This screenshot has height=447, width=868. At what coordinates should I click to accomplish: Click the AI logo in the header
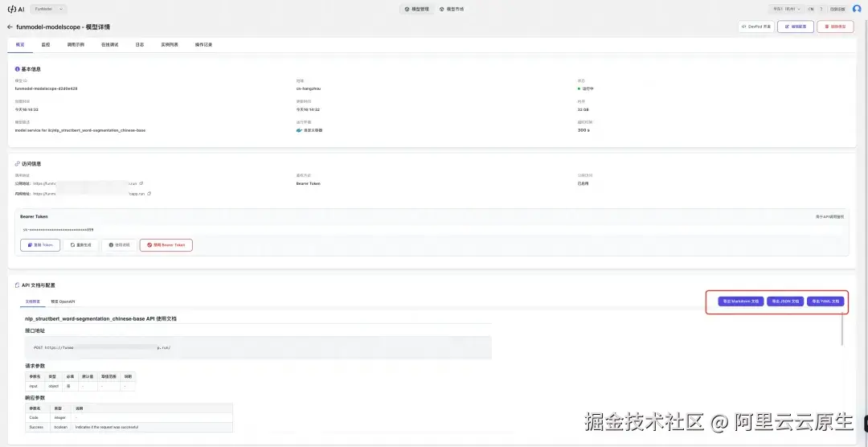pyautogui.click(x=15, y=9)
